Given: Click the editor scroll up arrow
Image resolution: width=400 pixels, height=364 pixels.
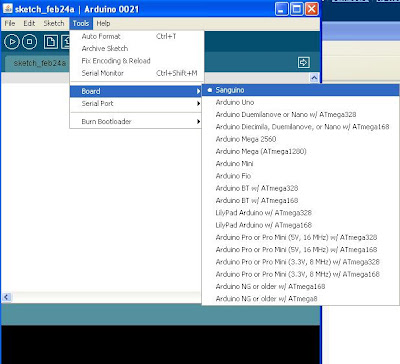Looking at the screenshot, I should (314, 78).
